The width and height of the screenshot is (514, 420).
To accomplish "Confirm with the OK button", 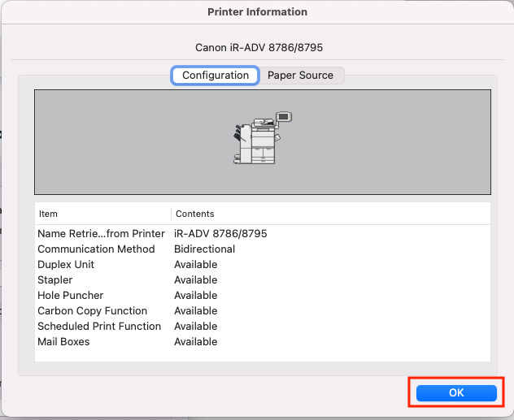I will pyautogui.click(x=456, y=392).
